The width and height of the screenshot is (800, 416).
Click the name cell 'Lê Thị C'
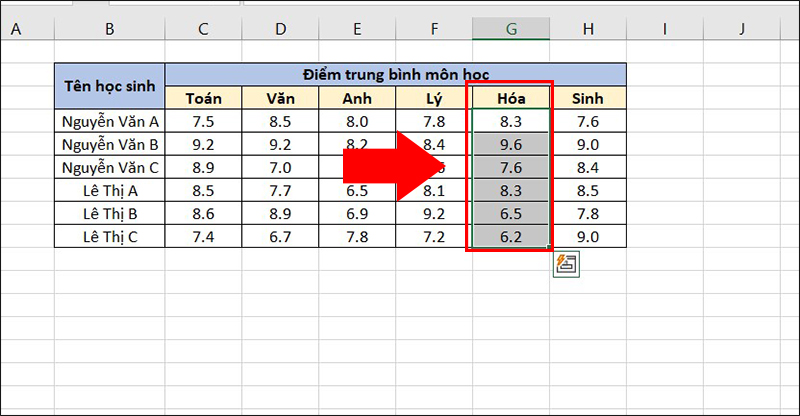click(110, 236)
